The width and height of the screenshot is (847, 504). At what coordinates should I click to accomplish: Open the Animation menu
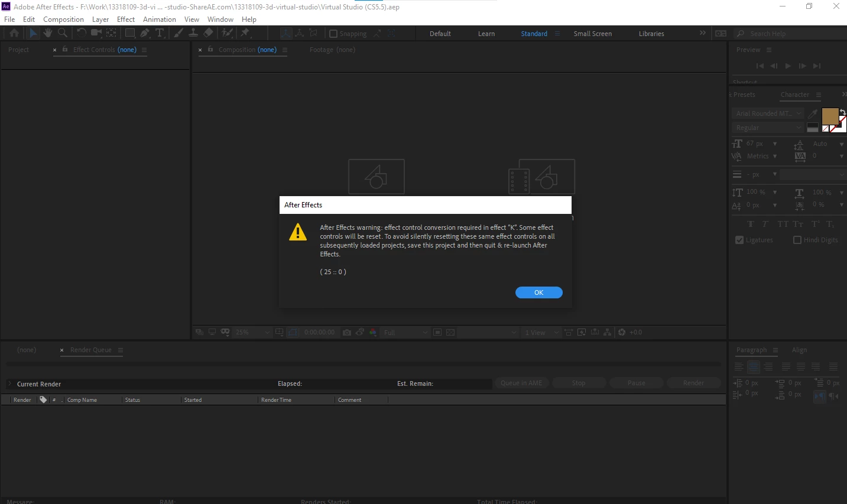(160, 19)
